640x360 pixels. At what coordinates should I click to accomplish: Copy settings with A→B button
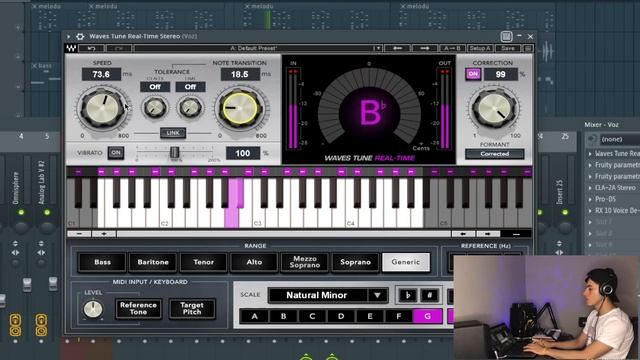[x=452, y=48]
